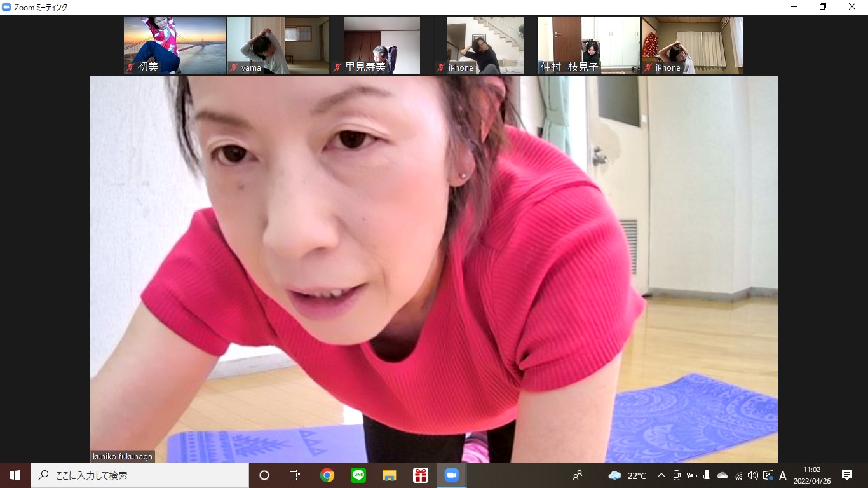868x488 pixels.
Task: Open the Windows Start menu
Action: pyautogui.click(x=15, y=475)
